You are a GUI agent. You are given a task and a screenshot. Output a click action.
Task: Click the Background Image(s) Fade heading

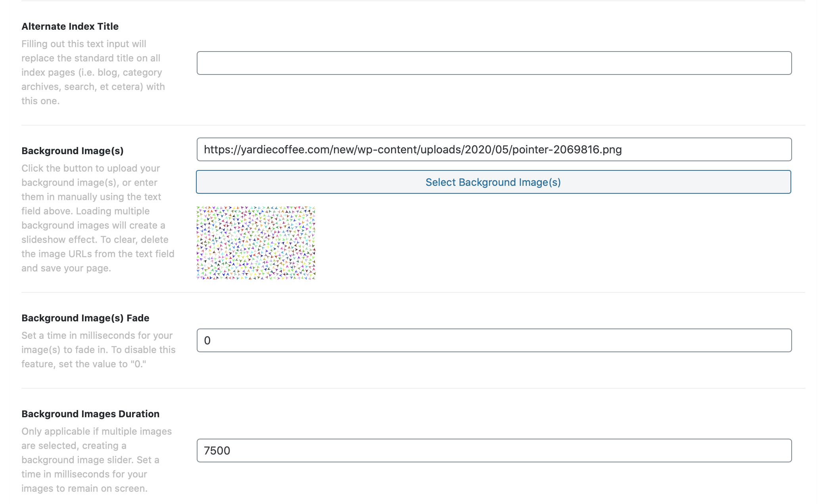click(85, 318)
